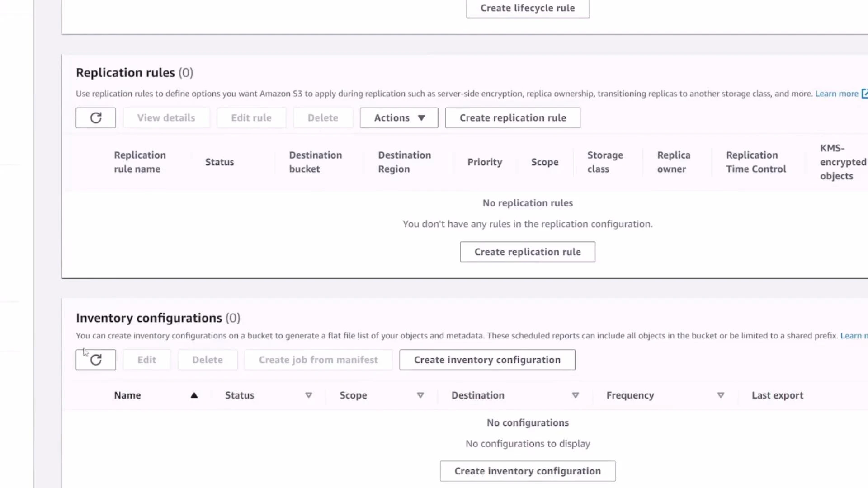
Task: Click View details for replication rules
Action: (x=166, y=117)
